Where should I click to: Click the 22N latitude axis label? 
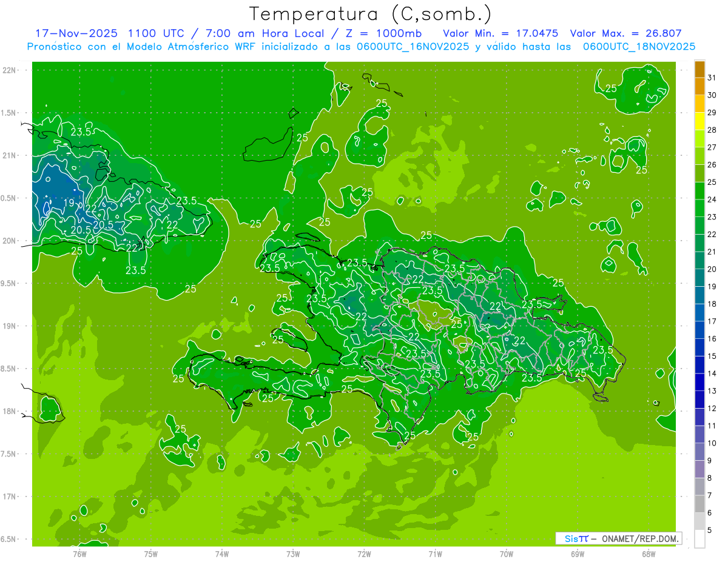point(9,70)
